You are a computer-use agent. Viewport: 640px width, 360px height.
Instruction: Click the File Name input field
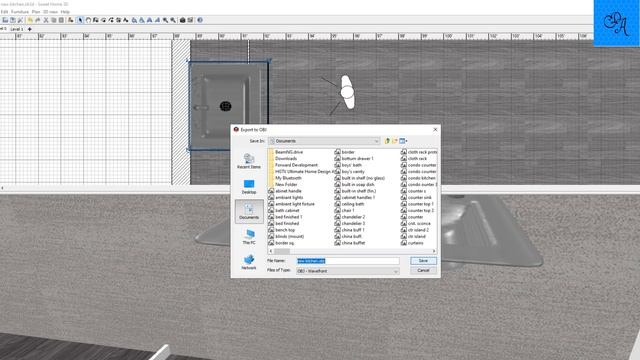pyautogui.click(x=348, y=261)
